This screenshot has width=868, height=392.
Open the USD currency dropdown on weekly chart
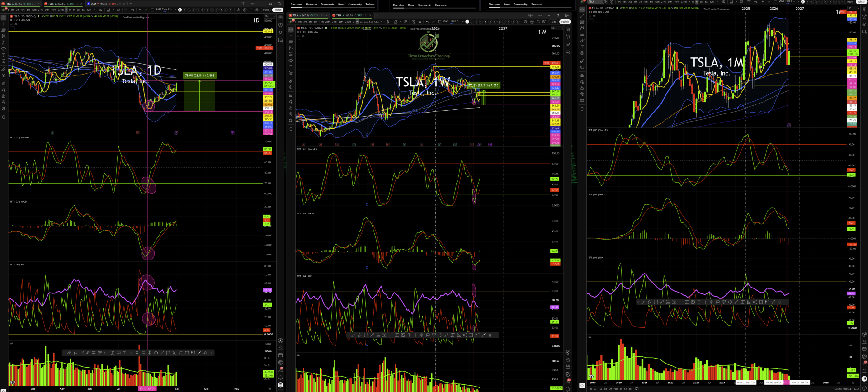click(x=557, y=28)
